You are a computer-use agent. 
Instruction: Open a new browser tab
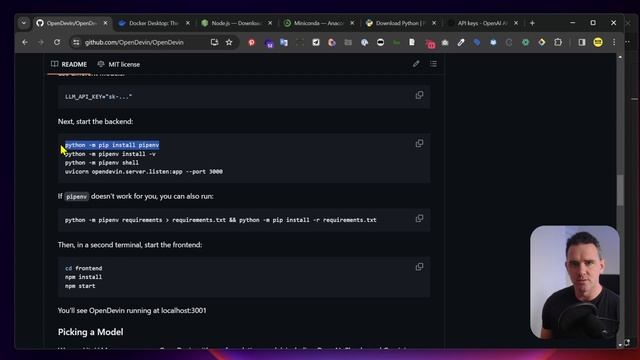(x=532, y=23)
